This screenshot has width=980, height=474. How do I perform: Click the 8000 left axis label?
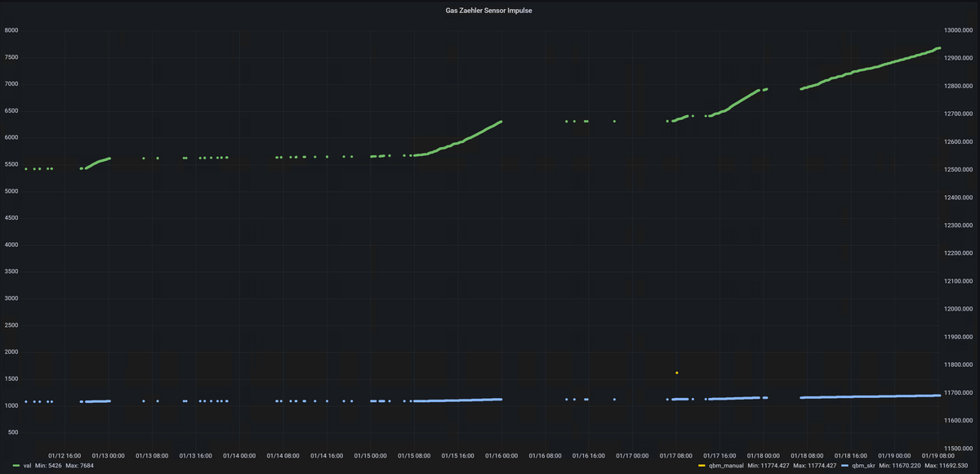(11, 30)
